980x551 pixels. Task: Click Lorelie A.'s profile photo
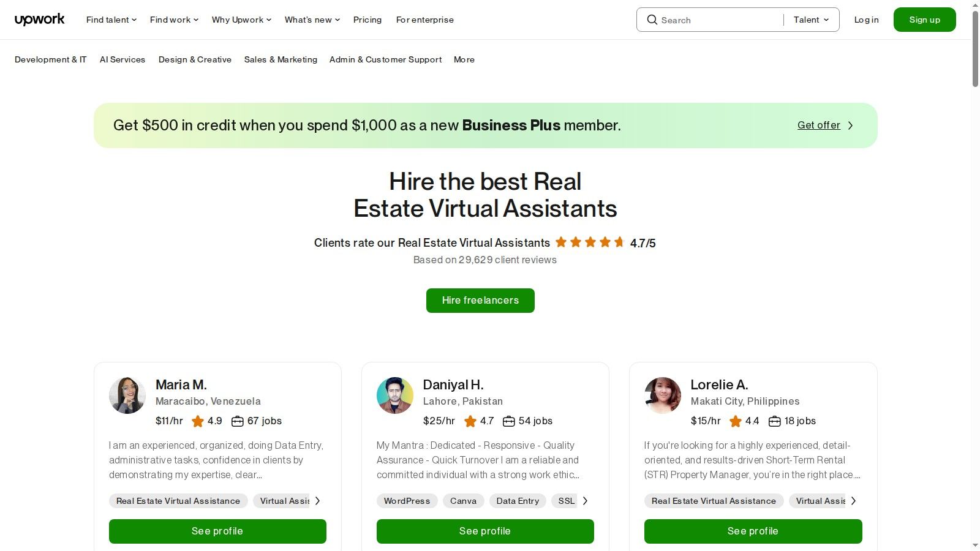[x=662, y=395]
